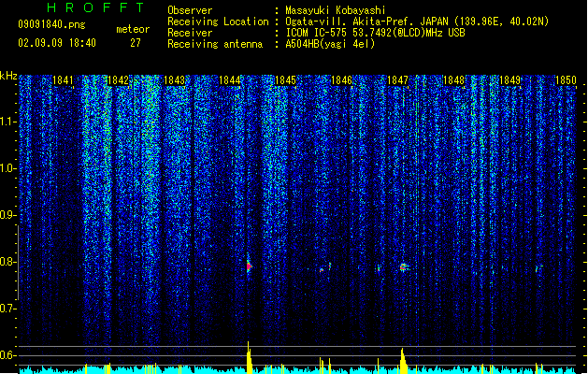588x374 pixels.
Task: Click the 'Observer' label
Action: (190, 10)
